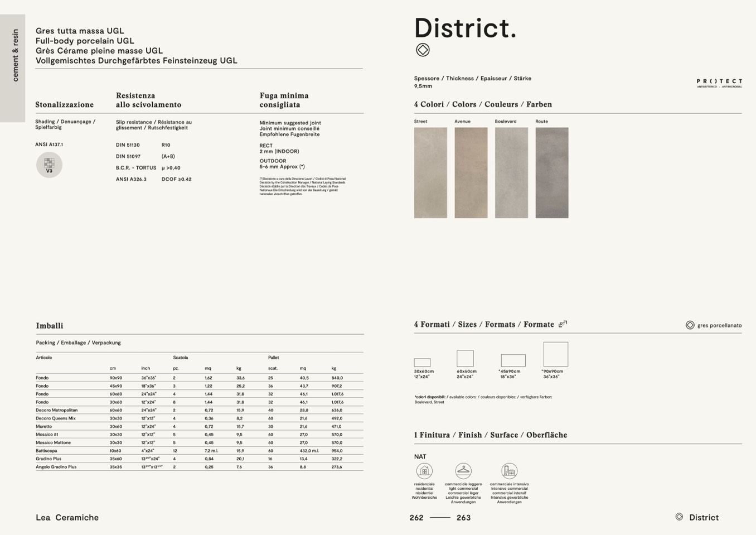This screenshot has width=756, height=535.
Task: Click the PROTECT antibacterial logo
Action: click(x=719, y=83)
